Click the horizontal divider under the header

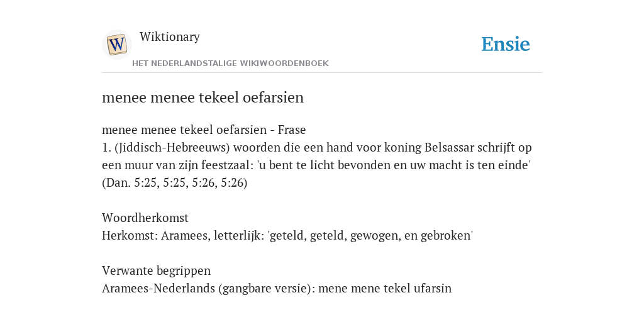(322, 73)
